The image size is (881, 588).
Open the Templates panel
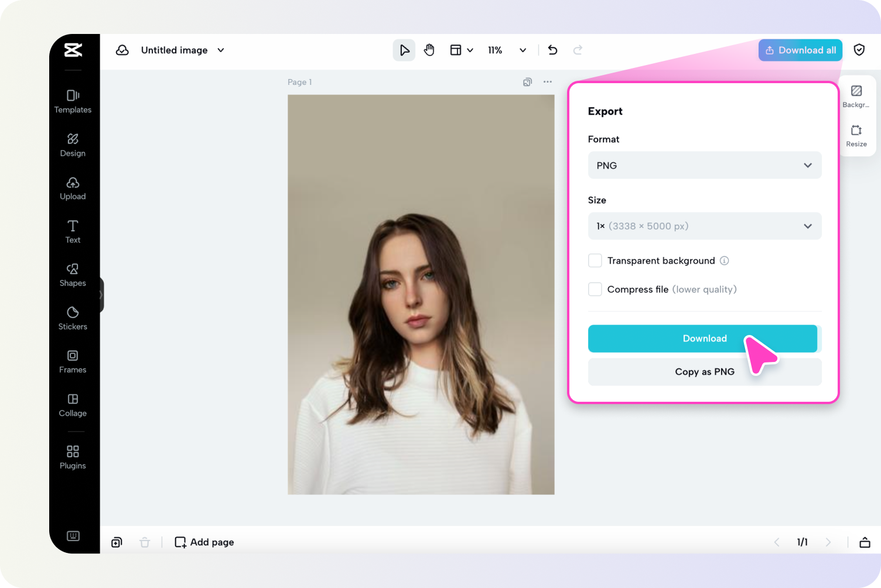pyautogui.click(x=73, y=101)
